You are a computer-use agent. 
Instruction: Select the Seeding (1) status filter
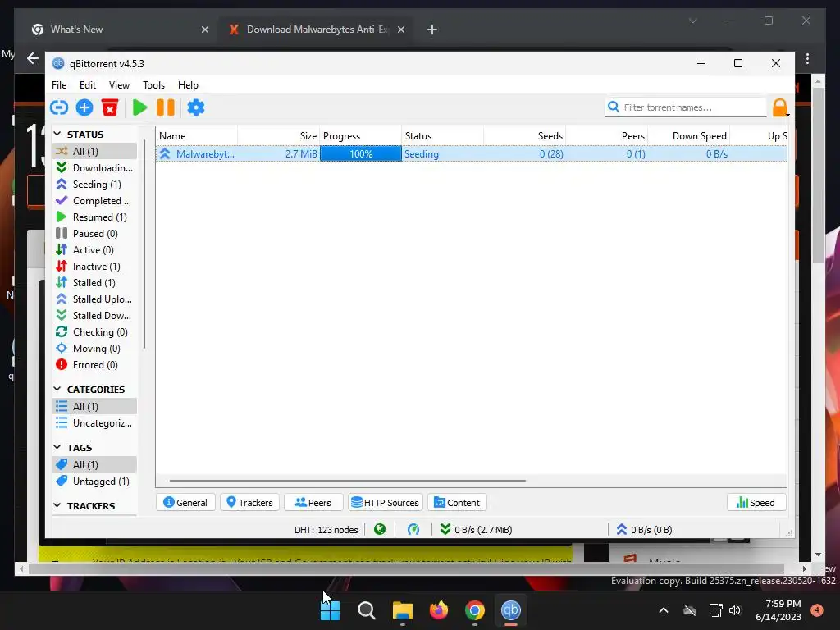pos(95,185)
